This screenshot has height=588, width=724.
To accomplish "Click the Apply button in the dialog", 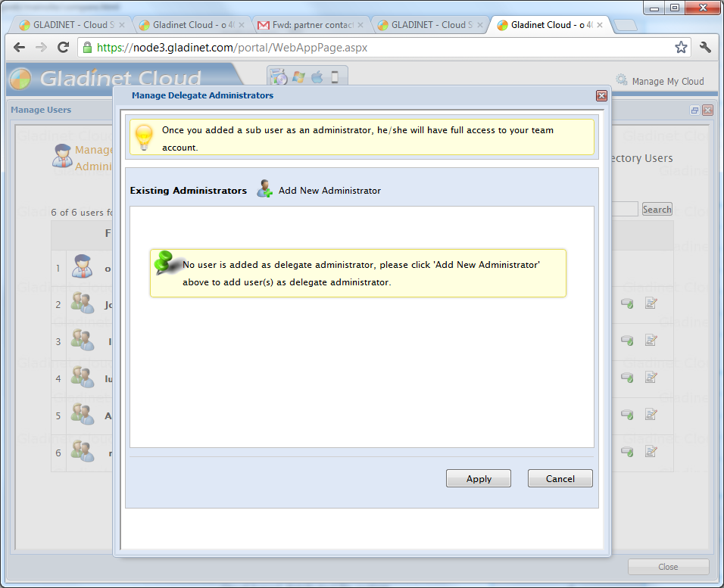I will tap(479, 478).
